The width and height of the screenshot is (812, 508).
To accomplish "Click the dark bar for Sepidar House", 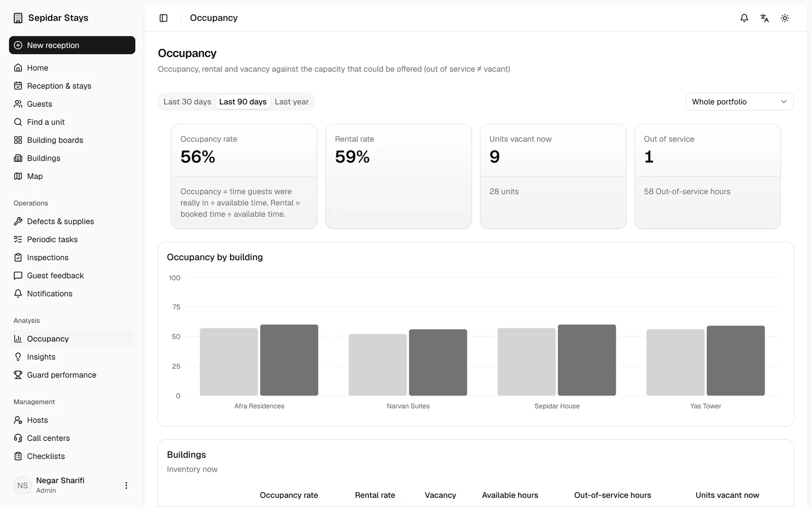I will tap(587, 360).
